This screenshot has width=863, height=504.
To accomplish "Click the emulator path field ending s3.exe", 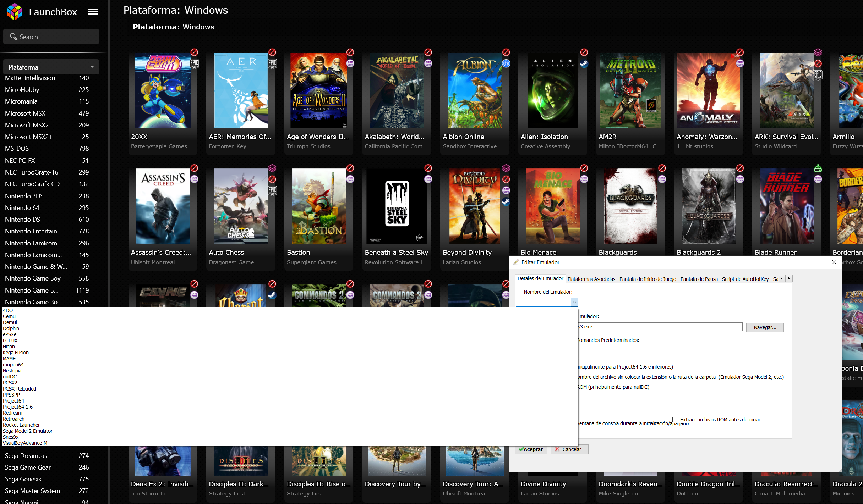I will (x=660, y=327).
